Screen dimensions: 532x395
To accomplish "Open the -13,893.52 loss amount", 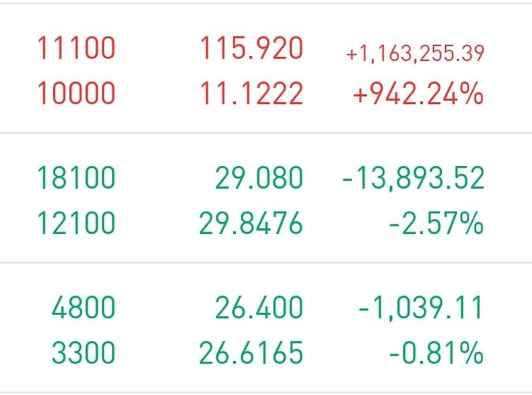I will click(x=414, y=178).
